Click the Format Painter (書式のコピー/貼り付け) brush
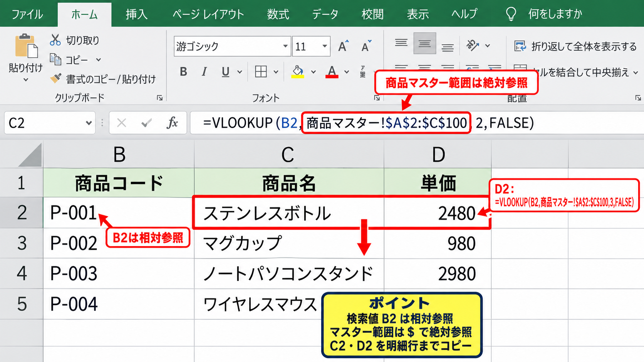644x362 pixels. coord(55,78)
